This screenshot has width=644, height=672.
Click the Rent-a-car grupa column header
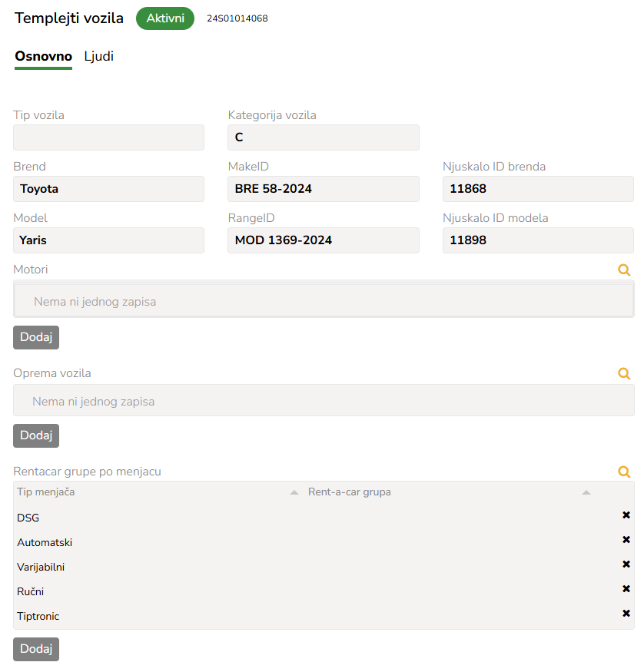[x=350, y=492]
